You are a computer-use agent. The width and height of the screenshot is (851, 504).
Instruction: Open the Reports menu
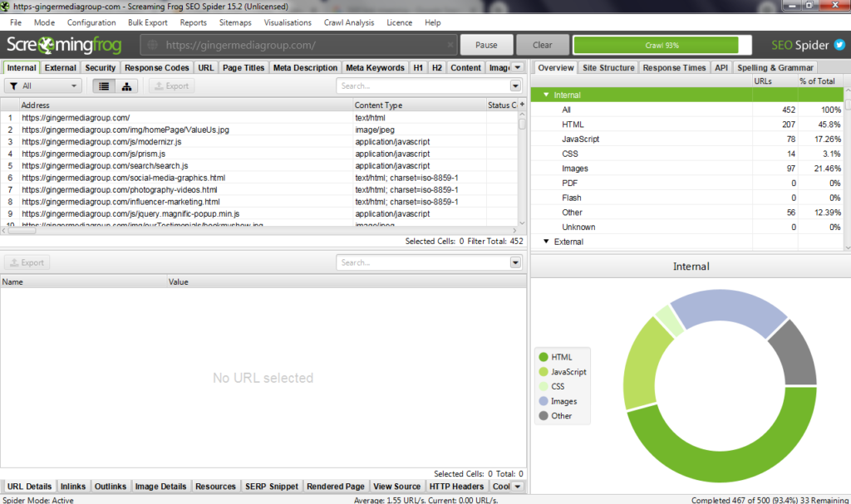[193, 22]
